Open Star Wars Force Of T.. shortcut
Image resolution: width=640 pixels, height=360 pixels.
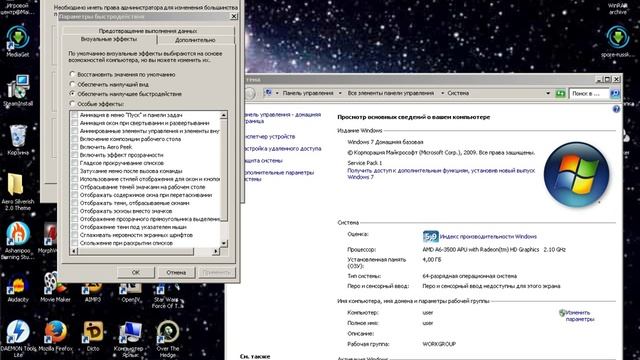tap(168, 296)
